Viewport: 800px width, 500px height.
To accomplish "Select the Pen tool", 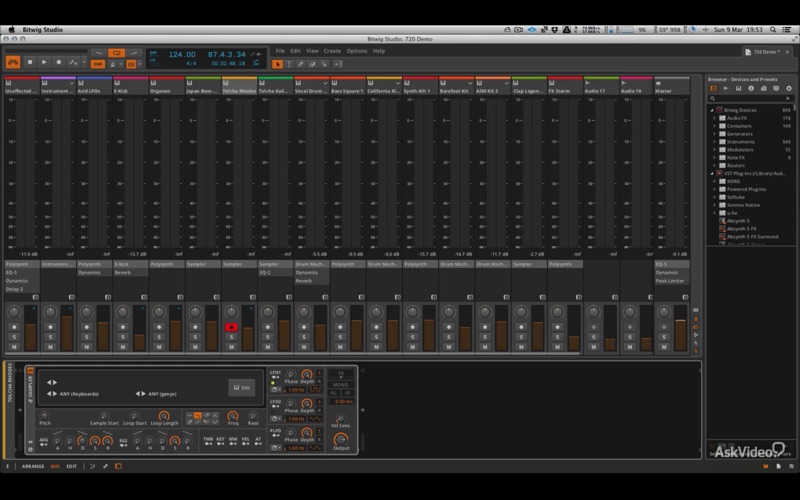I will 301,64.
